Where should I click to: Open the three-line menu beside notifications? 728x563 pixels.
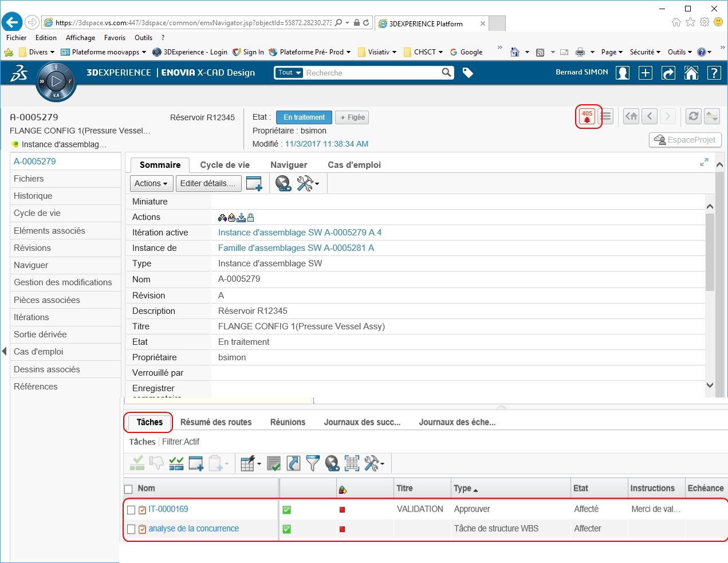coord(606,116)
